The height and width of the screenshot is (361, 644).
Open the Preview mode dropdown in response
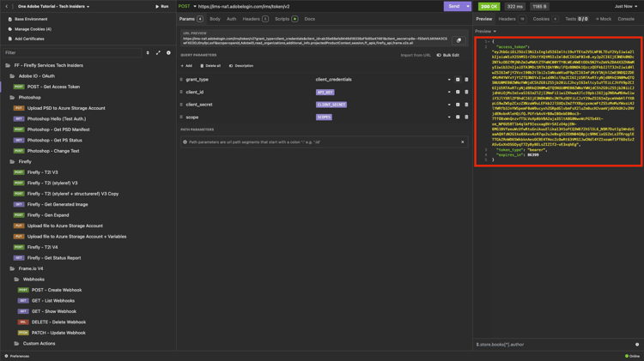pos(485,31)
